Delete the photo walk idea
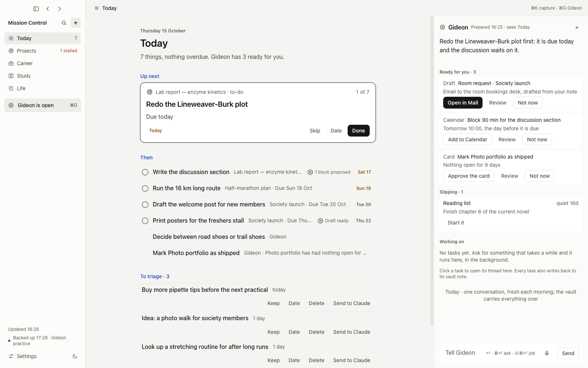588x368 pixels. (x=316, y=332)
